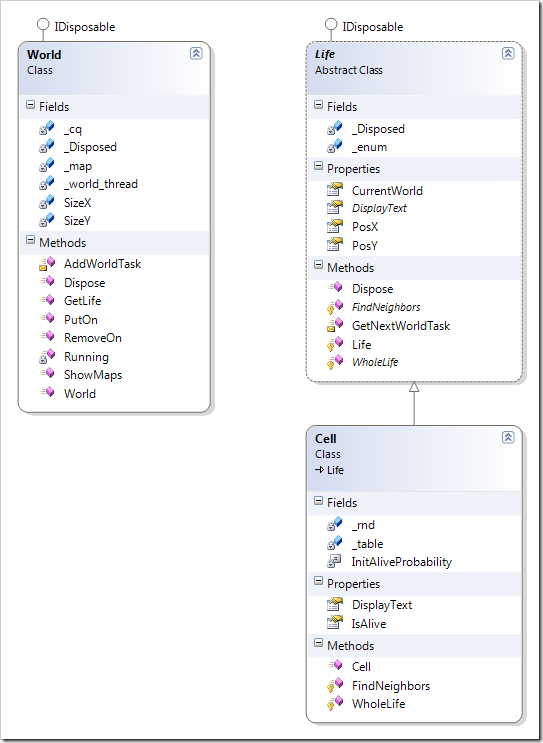Image resolution: width=543 pixels, height=743 pixels.
Task: Click the PosX property icon
Action: (335, 227)
